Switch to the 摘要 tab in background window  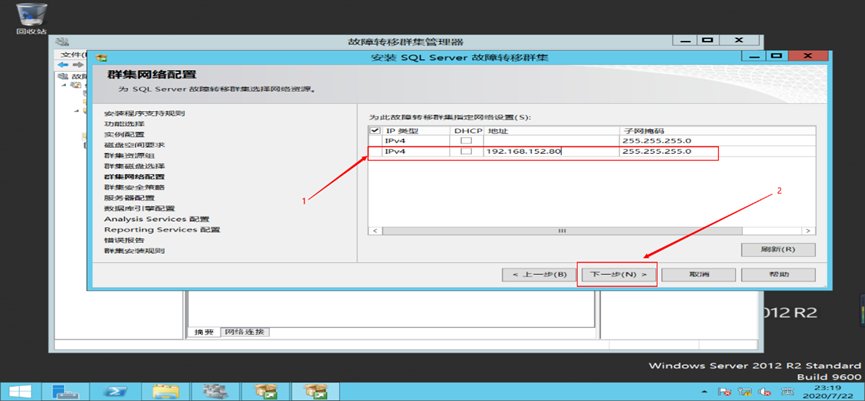click(x=204, y=332)
